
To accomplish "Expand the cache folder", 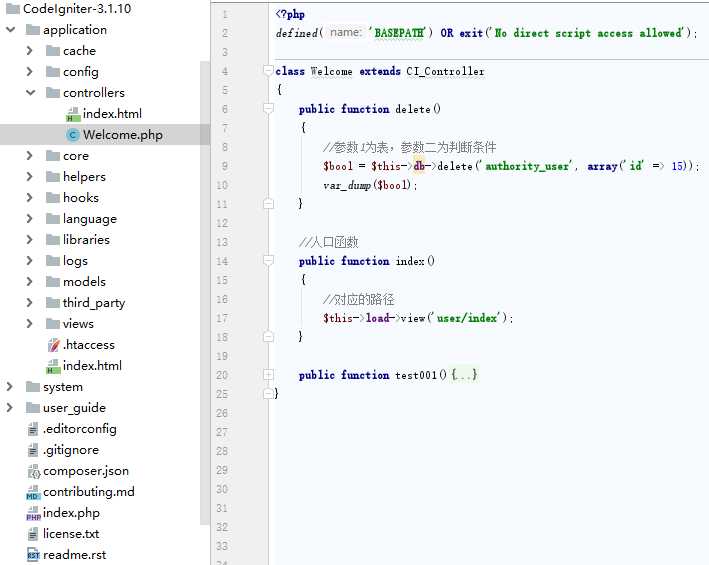I will (30, 51).
